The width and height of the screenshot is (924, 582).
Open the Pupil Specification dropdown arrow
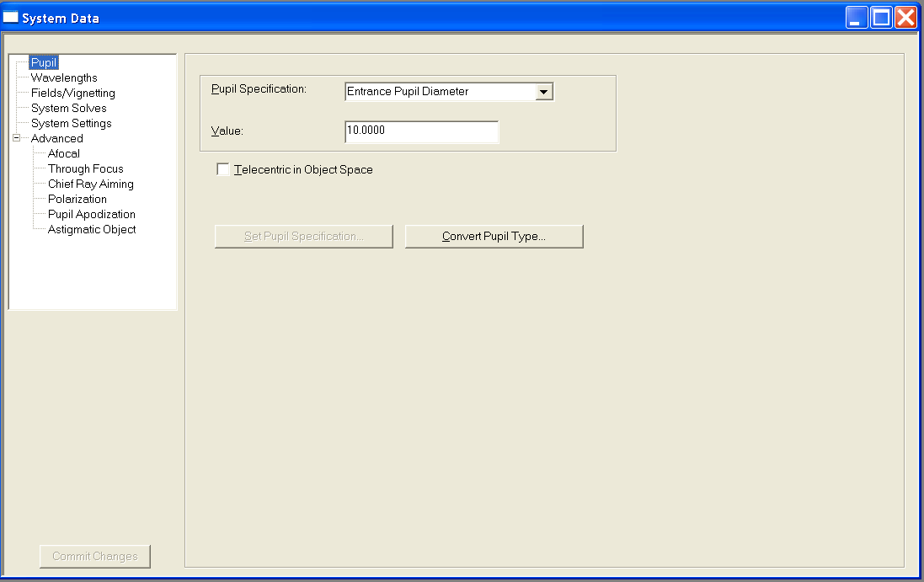[544, 92]
